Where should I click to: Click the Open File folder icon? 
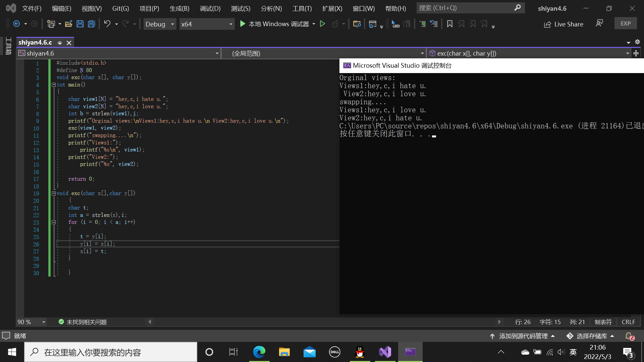point(69,24)
